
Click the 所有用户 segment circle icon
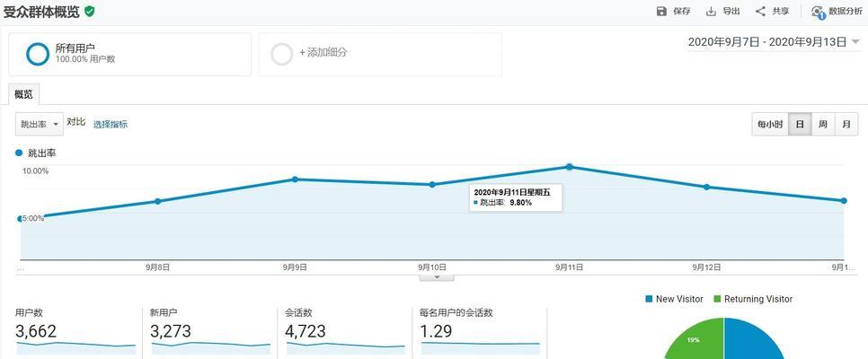point(38,54)
